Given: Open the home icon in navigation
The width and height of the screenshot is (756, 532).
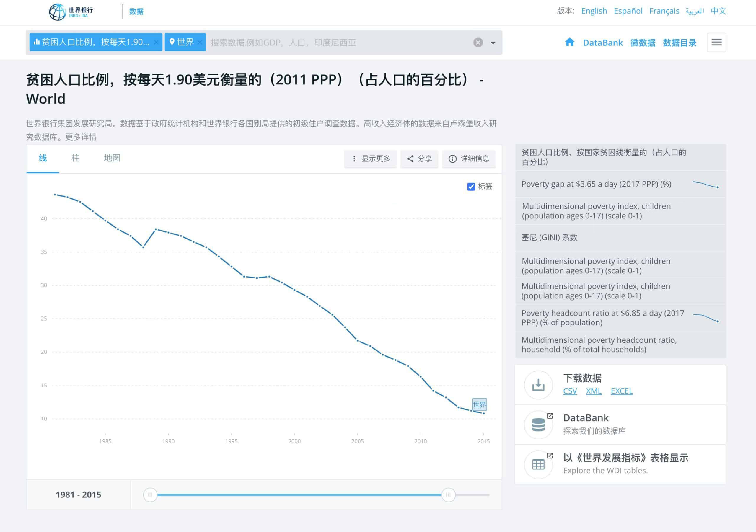Looking at the screenshot, I should [569, 42].
